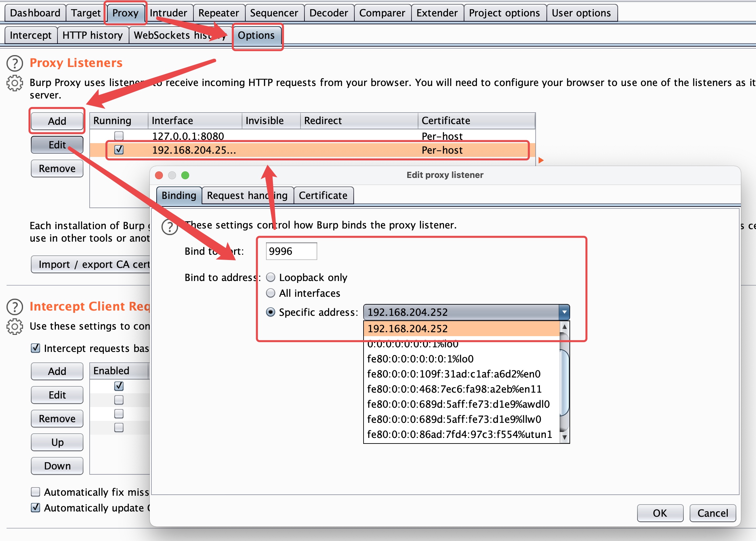Screen dimensions: 756x541
Task: Click the Proxy Listeners help question-mark icon
Action: pos(15,63)
